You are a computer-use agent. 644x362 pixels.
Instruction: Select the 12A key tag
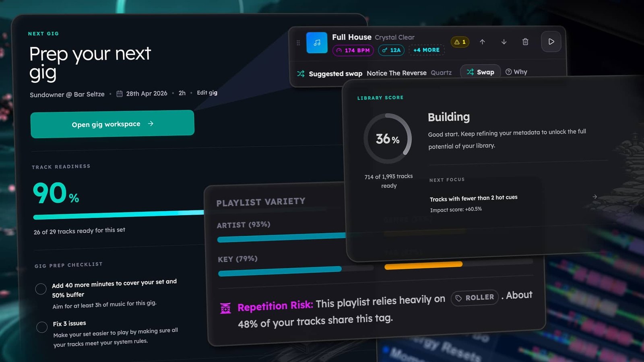click(391, 50)
